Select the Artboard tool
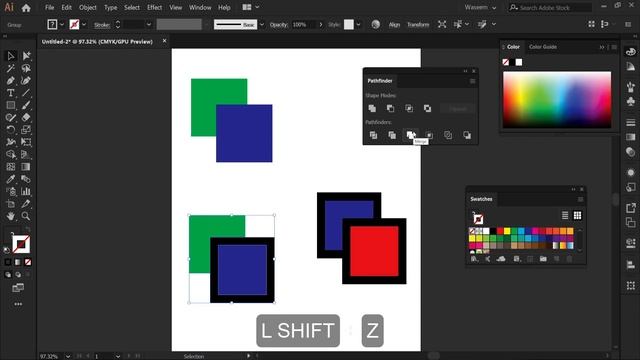Image resolution: width=640 pixels, height=360 pixels. tap(11, 204)
